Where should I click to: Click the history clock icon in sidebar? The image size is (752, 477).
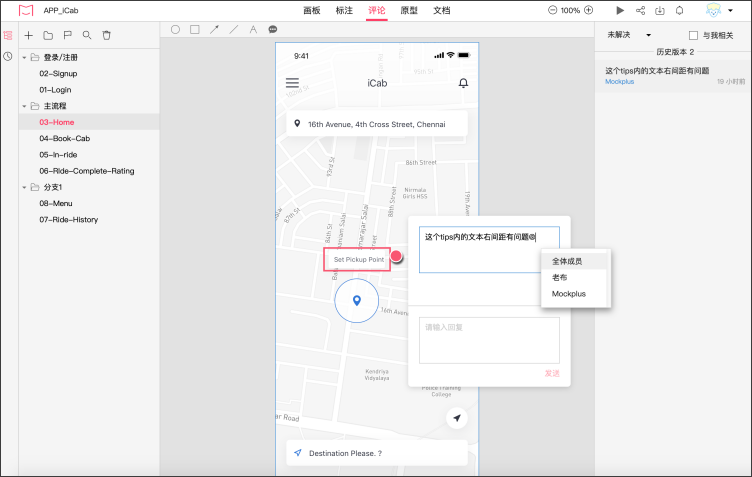tap(8, 56)
